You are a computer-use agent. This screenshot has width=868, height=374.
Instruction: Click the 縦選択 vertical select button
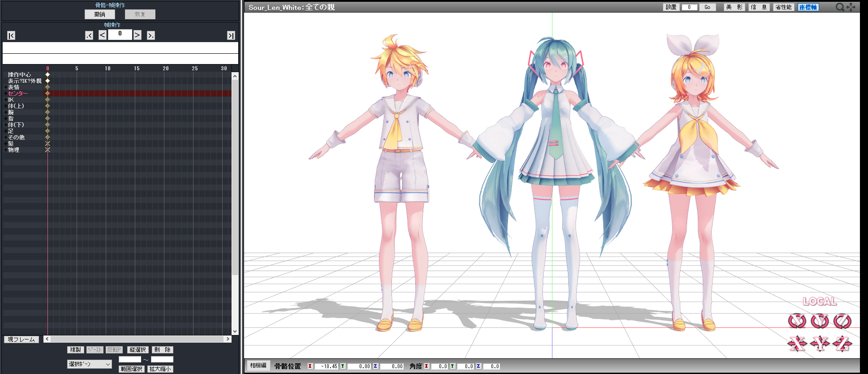[138, 350]
